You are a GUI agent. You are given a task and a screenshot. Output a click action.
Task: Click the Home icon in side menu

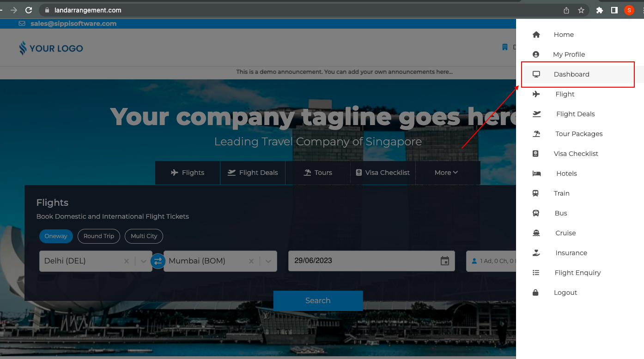[536, 35]
